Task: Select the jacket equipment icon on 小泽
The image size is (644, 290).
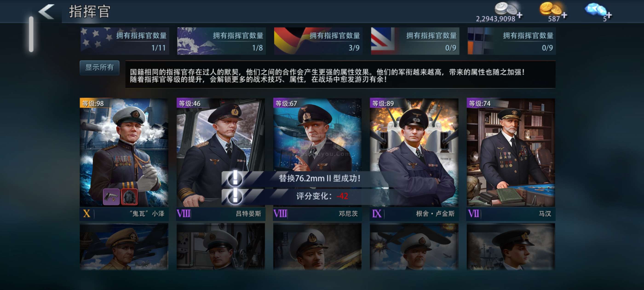Action: pyautogui.click(x=129, y=196)
